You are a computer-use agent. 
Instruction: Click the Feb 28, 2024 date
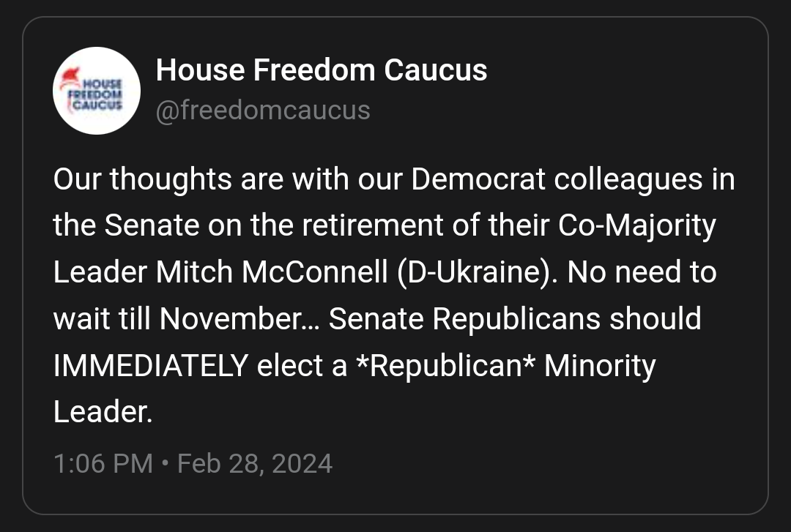pyautogui.click(x=255, y=463)
